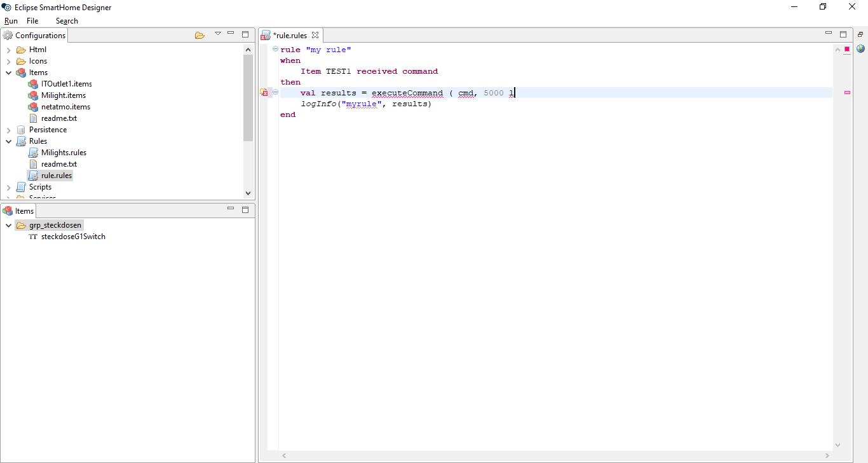Image resolution: width=868 pixels, height=463 pixels.
Task: Expand the Persistence node
Action: [x=9, y=130]
